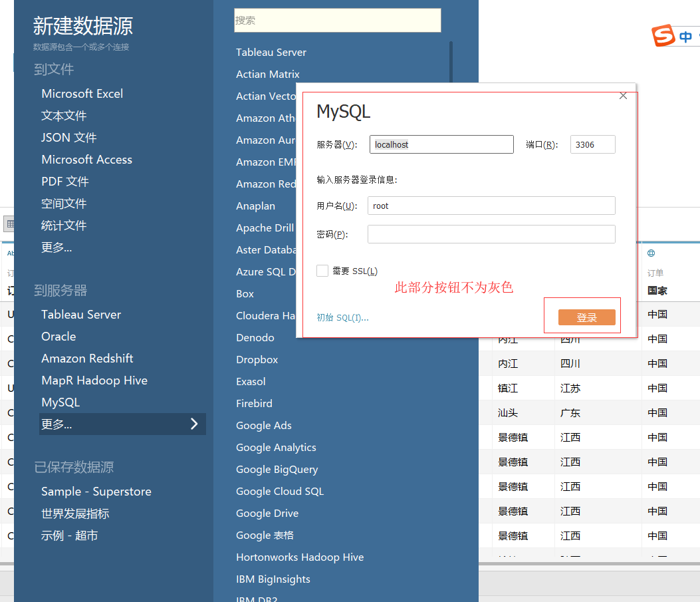Click the empty 密码 password field
This screenshot has width=700, height=602.
pos(491,234)
